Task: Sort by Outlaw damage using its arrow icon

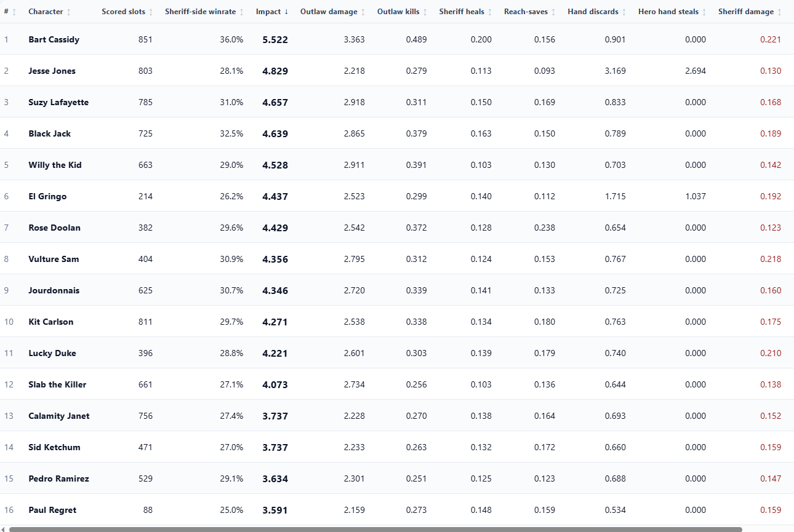Action: point(363,12)
